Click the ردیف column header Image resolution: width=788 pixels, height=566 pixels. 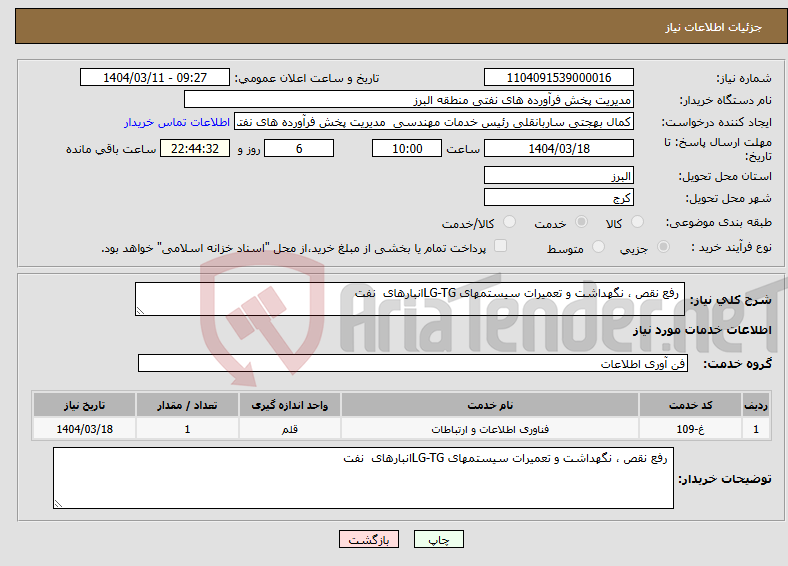(756, 405)
